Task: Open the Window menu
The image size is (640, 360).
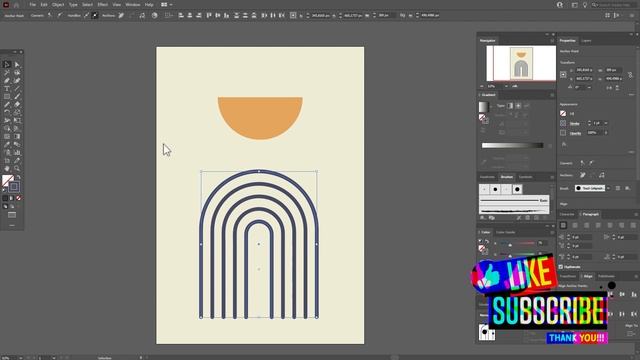Action: [133, 4]
